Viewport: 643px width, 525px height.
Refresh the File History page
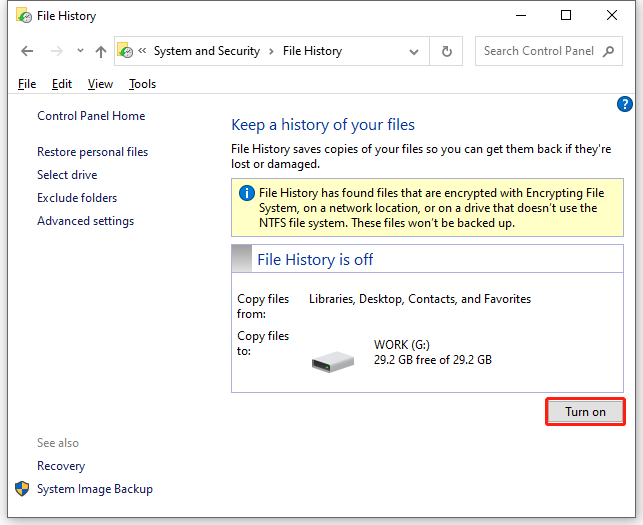coord(446,51)
